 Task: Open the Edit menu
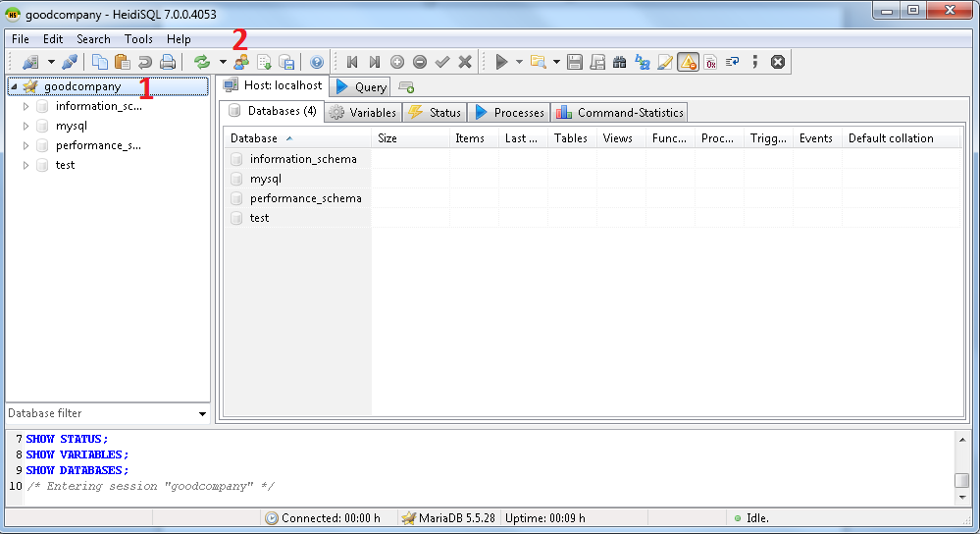click(x=53, y=38)
